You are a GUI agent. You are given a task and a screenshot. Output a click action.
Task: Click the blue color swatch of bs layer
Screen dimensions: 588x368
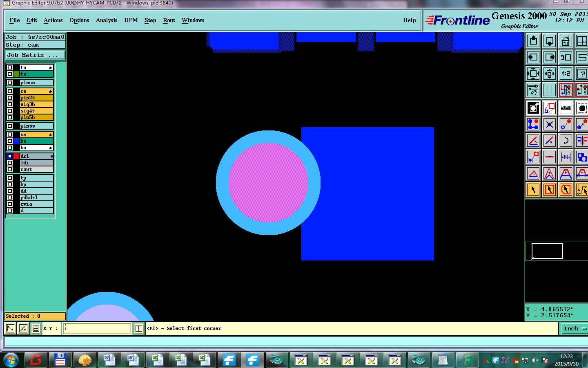coord(16,141)
